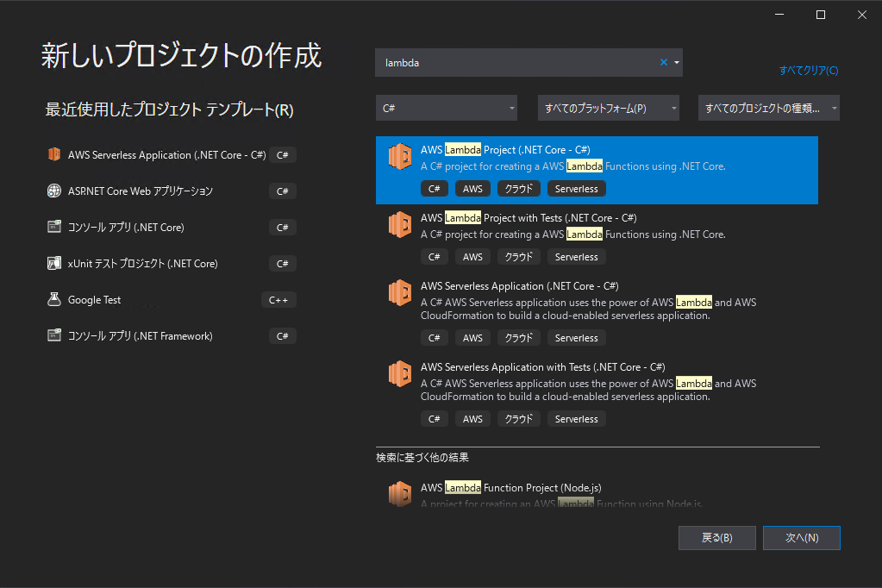Click the AWS Lambda Project with Tests icon
This screenshot has width=882, height=588.
click(x=400, y=225)
